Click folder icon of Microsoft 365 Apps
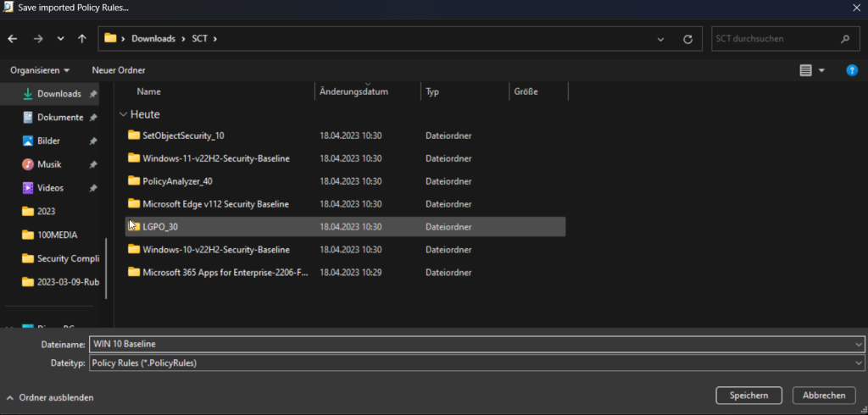Screen dimensions: 868x415 click(x=134, y=272)
